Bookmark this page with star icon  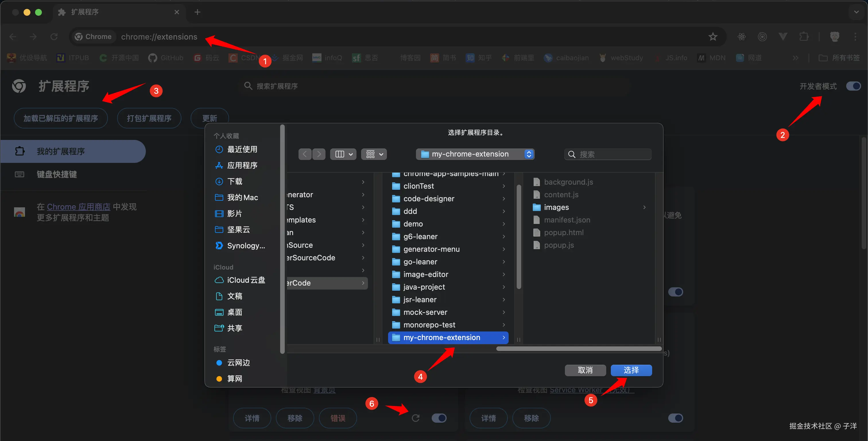(x=713, y=37)
